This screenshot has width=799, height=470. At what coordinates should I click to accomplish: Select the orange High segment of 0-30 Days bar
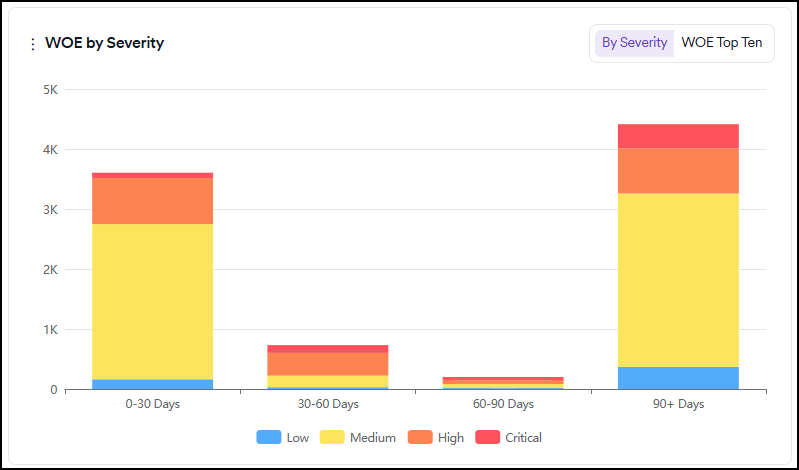click(152, 200)
